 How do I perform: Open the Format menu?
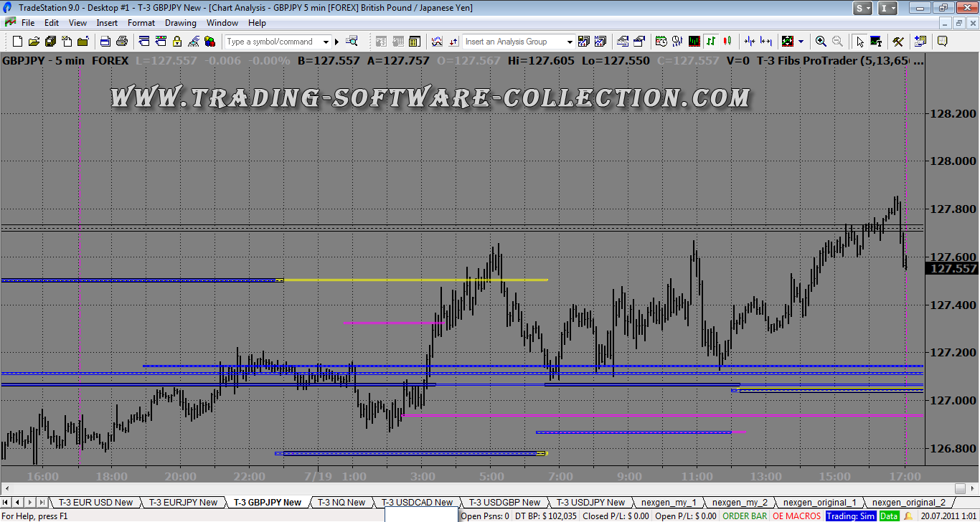(141, 23)
